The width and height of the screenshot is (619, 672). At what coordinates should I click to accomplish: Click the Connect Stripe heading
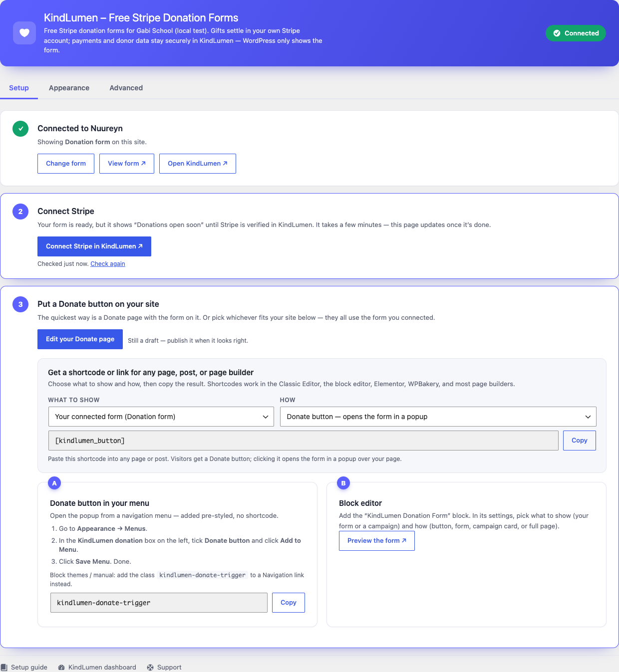66,212
